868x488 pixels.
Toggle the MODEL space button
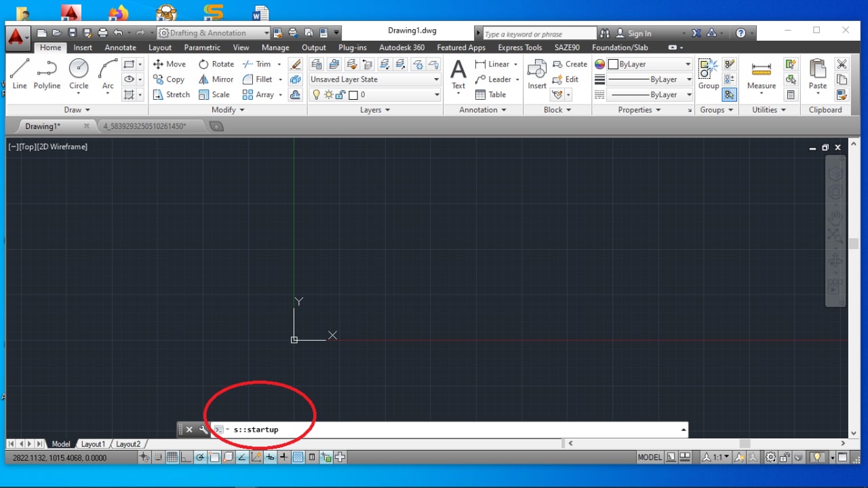click(649, 457)
